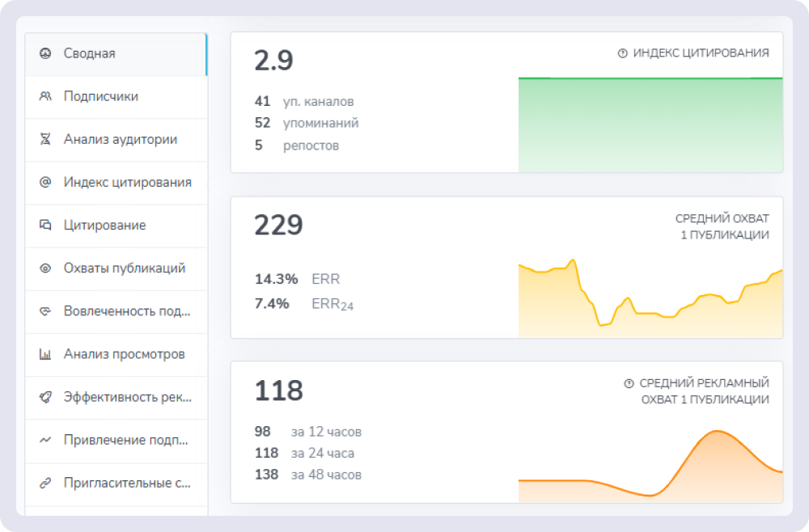Click the @ icon beside Индекс цитирования
Screen dimensions: 809x532
point(45,182)
